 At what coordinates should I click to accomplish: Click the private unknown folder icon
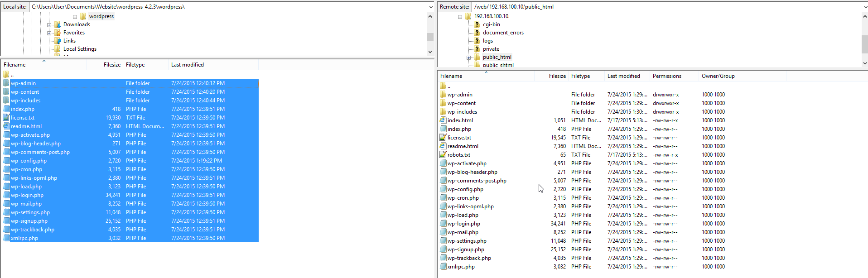click(x=477, y=49)
